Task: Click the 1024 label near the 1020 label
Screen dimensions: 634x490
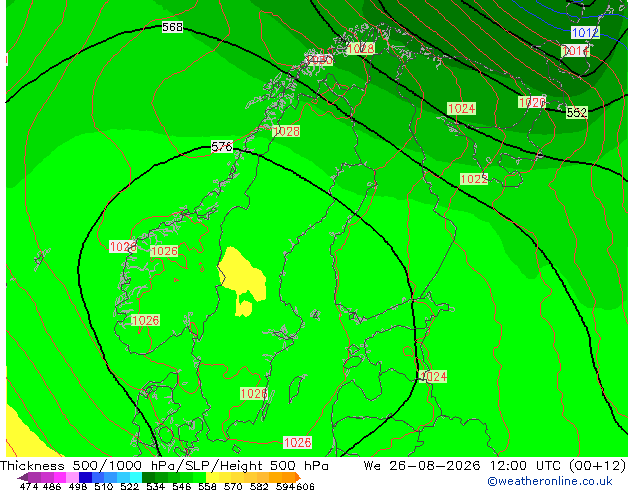Action: pos(461,108)
